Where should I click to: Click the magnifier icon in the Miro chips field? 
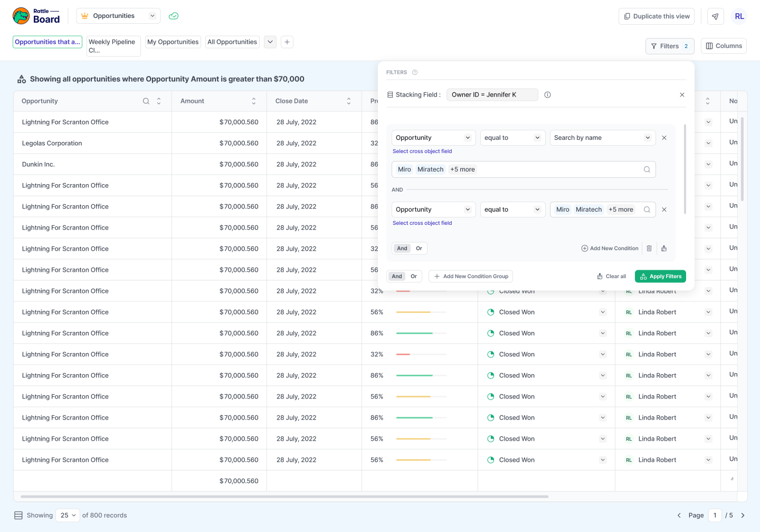[x=647, y=169]
